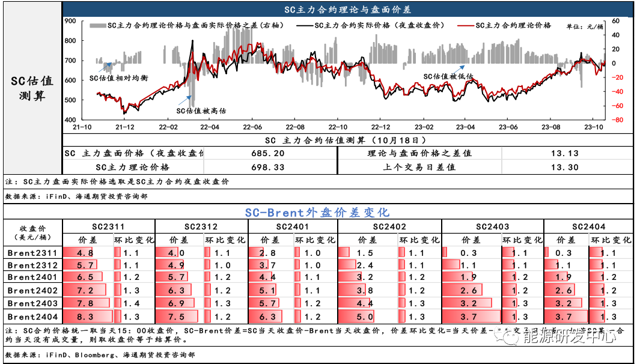Image resolution: width=637 pixels, height=364 pixels.
Task: Click row header Brent2403
Action: tap(33, 303)
